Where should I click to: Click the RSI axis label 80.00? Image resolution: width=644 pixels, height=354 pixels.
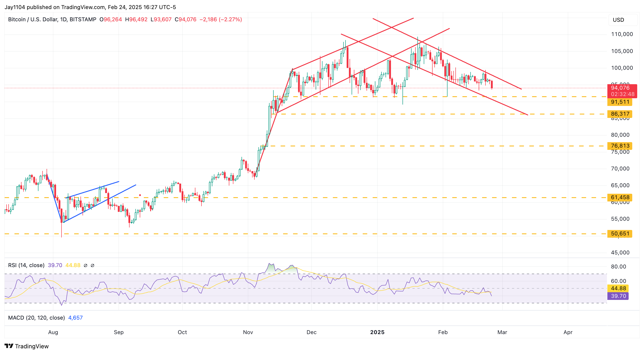tap(618, 267)
